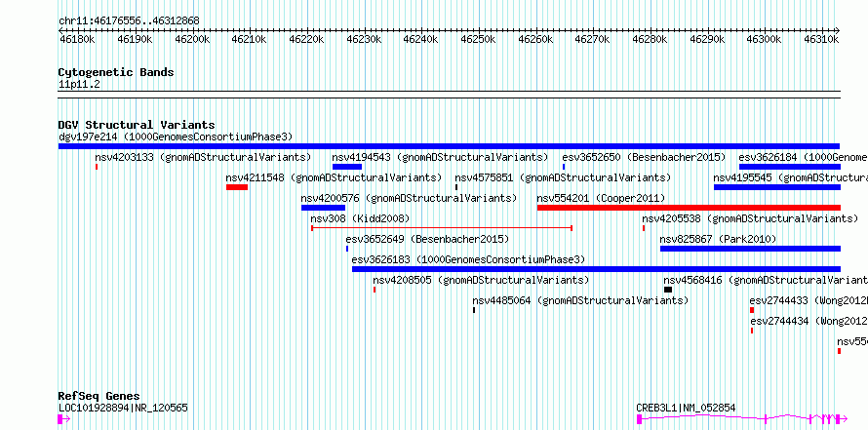Click the Cytogenetic Bands track title
868x430 pixels.
pos(116,72)
